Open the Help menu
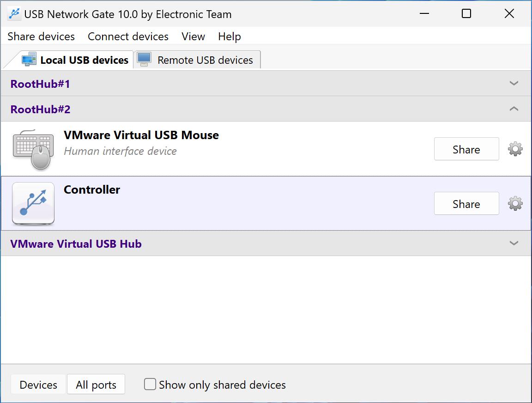This screenshot has width=532, height=403. [x=230, y=37]
